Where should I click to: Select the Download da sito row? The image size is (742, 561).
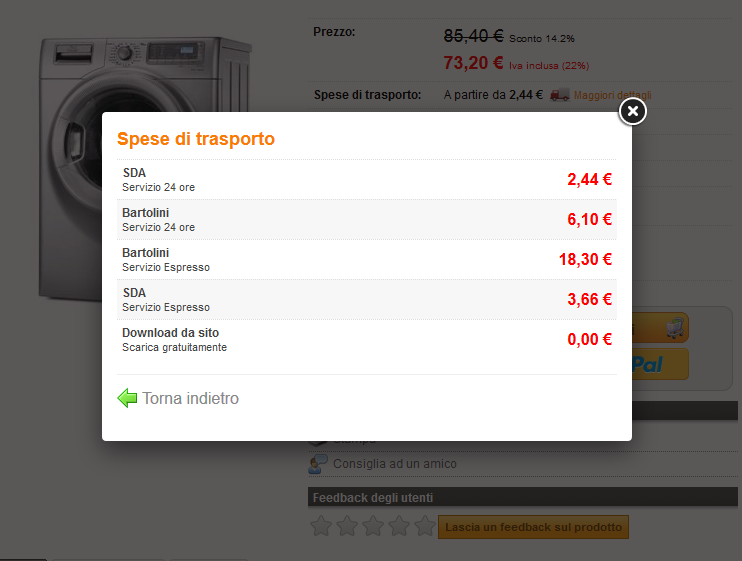coord(367,339)
